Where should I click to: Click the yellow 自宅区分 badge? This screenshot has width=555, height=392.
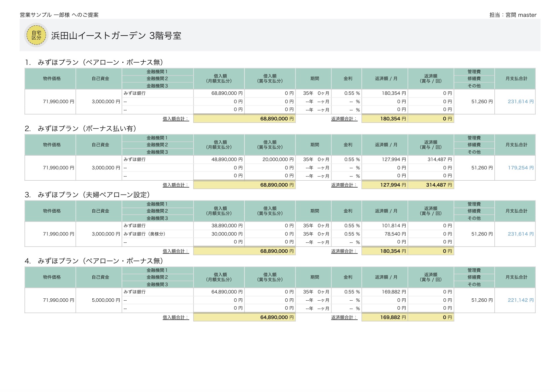pyautogui.click(x=36, y=35)
